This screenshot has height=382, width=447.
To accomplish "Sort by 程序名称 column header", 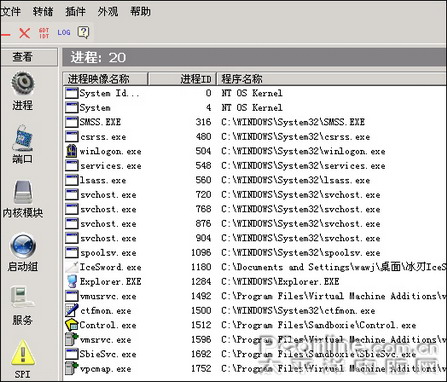I will click(x=332, y=79).
